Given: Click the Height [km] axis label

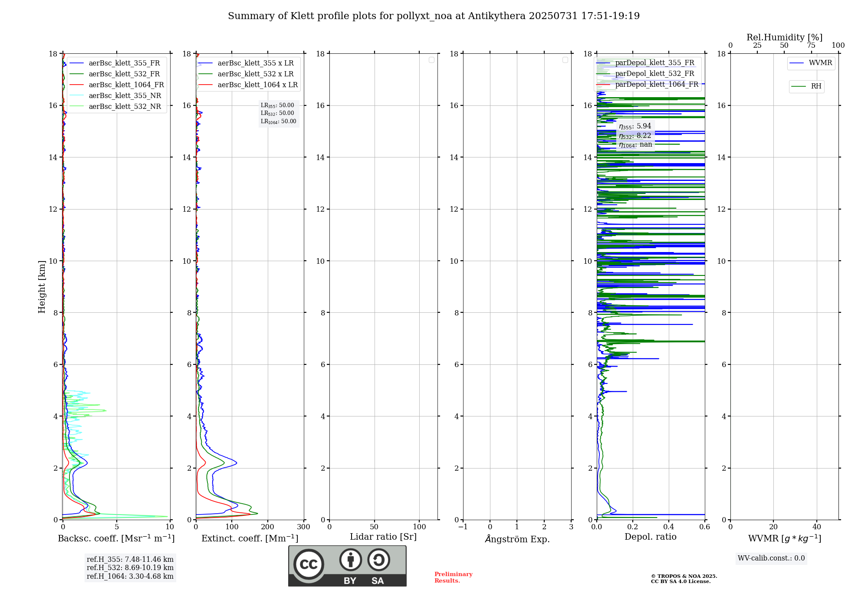Looking at the screenshot, I should 42,287.
